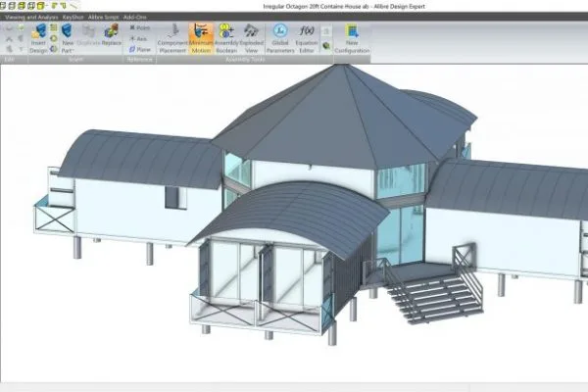
Task: Launch the Equation Editor
Action: point(307,38)
